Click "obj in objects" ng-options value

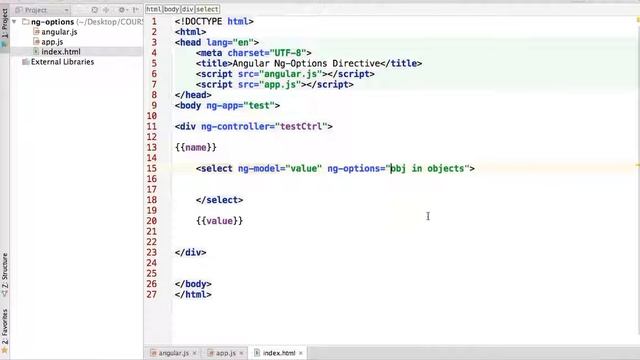[428, 169]
